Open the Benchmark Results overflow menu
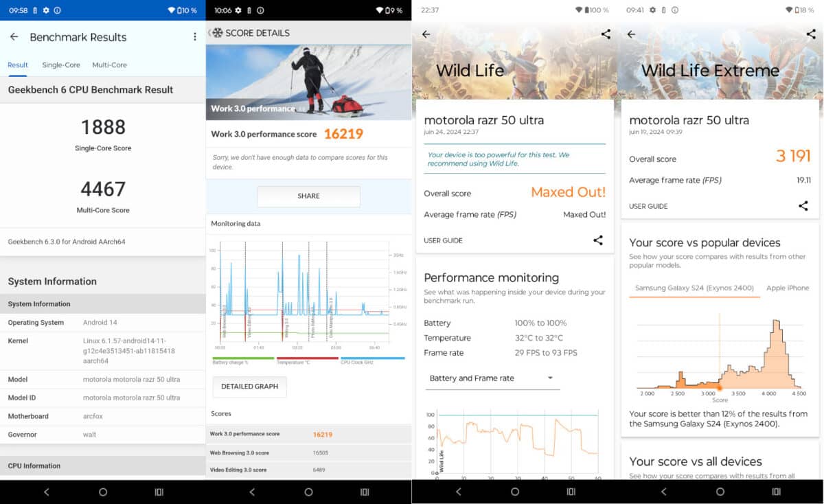This screenshot has width=824, height=504. point(195,37)
